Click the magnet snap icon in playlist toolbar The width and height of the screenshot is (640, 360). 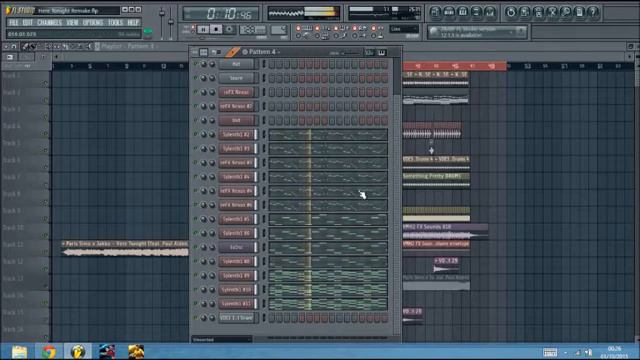pyautogui.click(x=14, y=47)
